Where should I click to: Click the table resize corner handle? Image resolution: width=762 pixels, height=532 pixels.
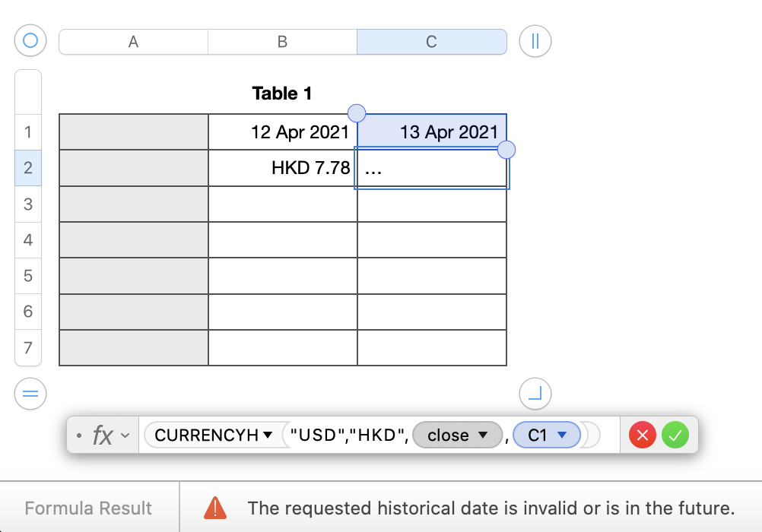click(535, 394)
